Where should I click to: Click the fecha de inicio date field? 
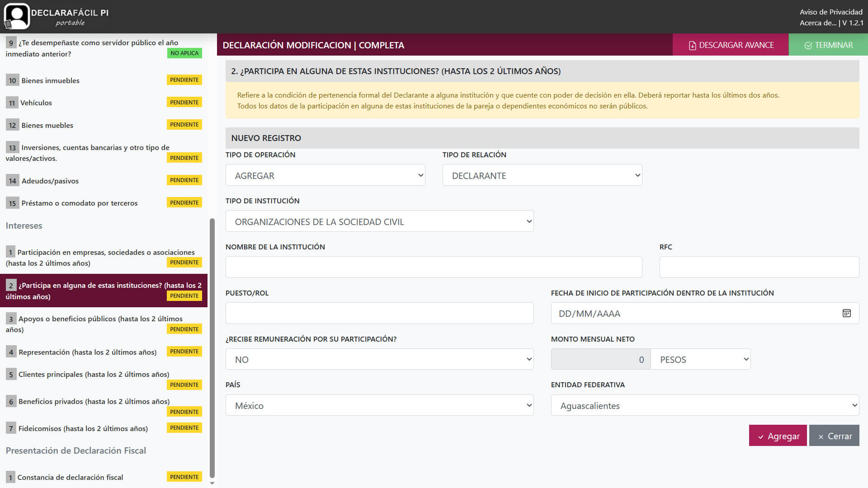[705, 313]
